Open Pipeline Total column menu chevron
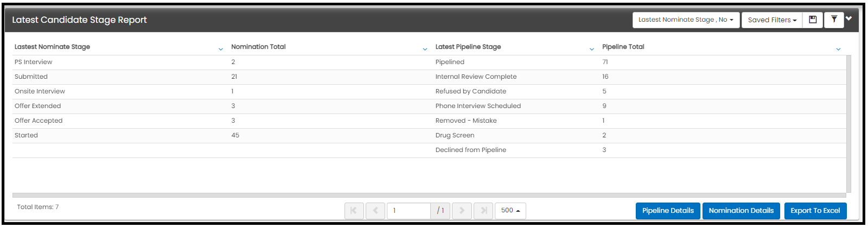868x227 pixels. point(838,49)
